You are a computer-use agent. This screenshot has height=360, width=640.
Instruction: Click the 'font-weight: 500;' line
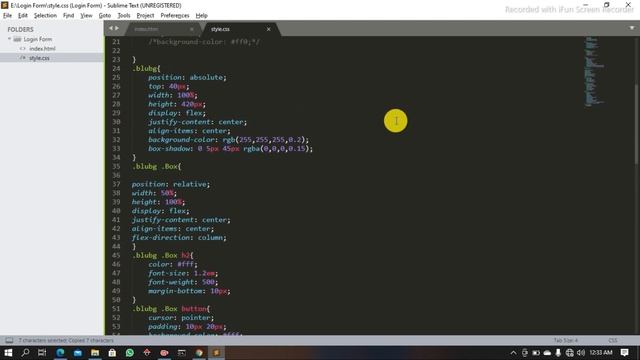[x=183, y=282]
